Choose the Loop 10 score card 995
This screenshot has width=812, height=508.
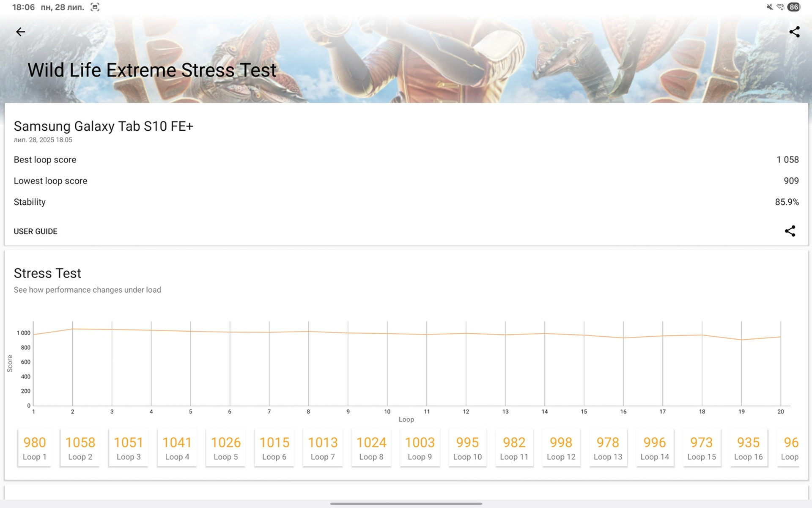click(467, 448)
